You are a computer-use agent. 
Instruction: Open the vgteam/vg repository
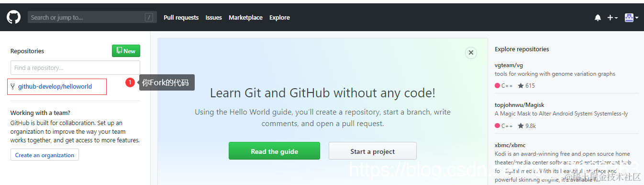[x=509, y=65]
